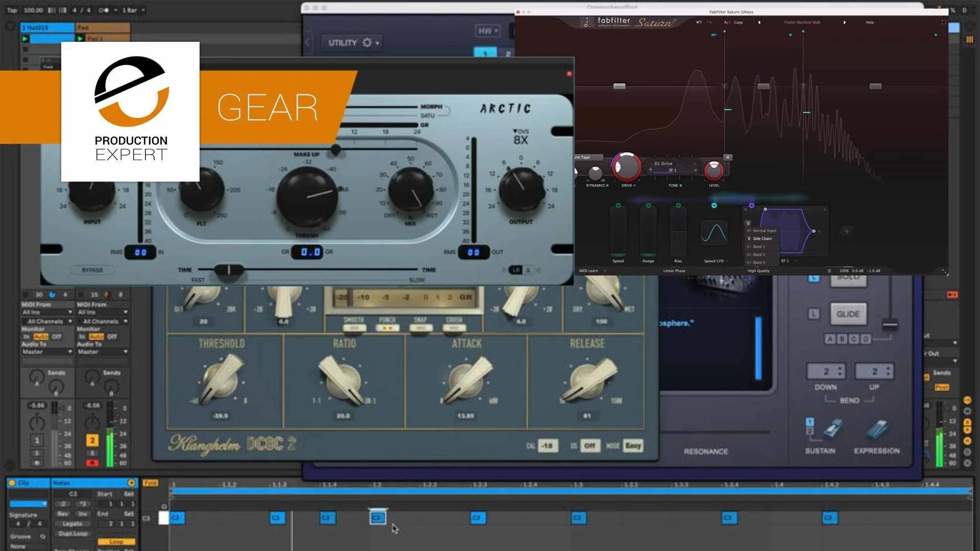Select Side Chain from the sidechain input menu
Image resolution: width=980 pixels, height=551 pixels.
762,238
